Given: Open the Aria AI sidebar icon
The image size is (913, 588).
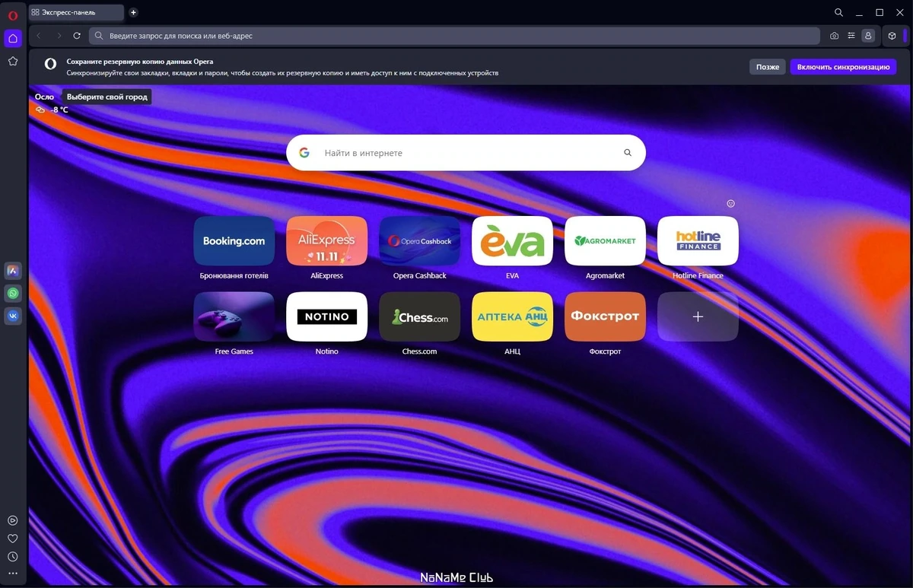Looking at the screenshot, I should coord(13,271).
